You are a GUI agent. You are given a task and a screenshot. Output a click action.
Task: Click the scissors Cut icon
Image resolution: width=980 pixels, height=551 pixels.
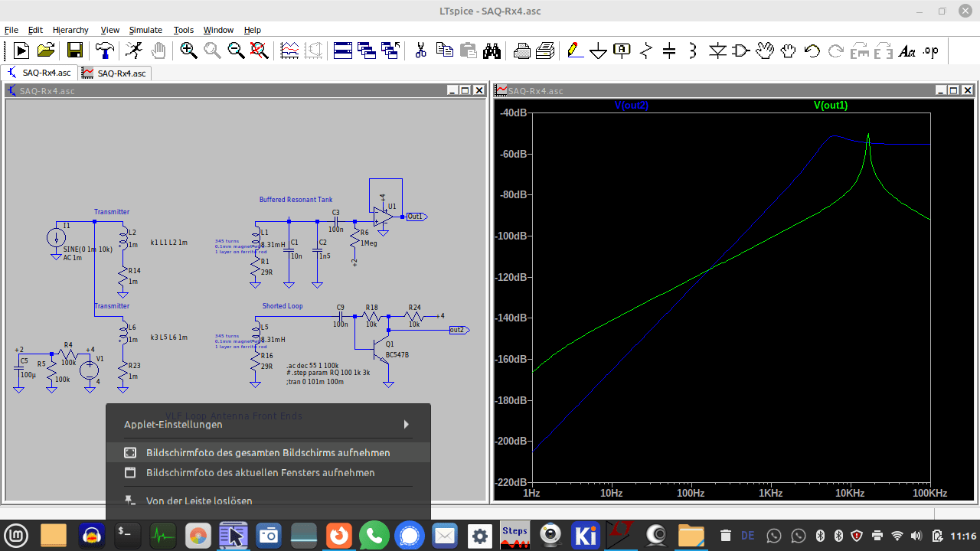420,51
